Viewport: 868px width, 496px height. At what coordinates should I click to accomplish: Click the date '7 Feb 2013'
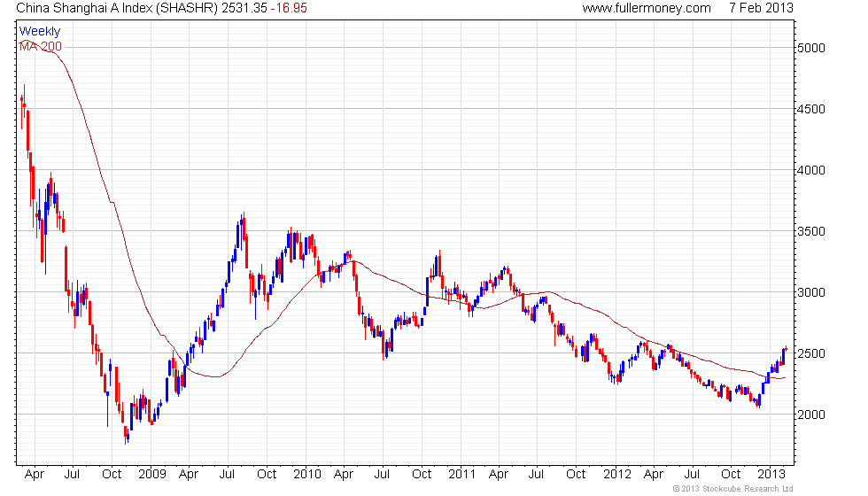(x=761, y=8)
